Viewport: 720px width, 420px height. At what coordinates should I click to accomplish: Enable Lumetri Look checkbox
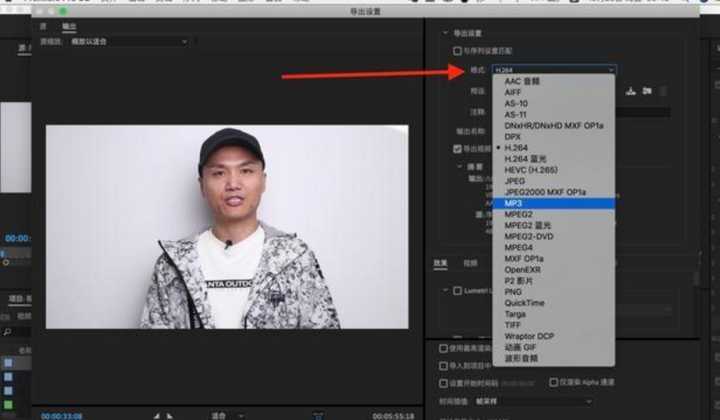(457, 291)
